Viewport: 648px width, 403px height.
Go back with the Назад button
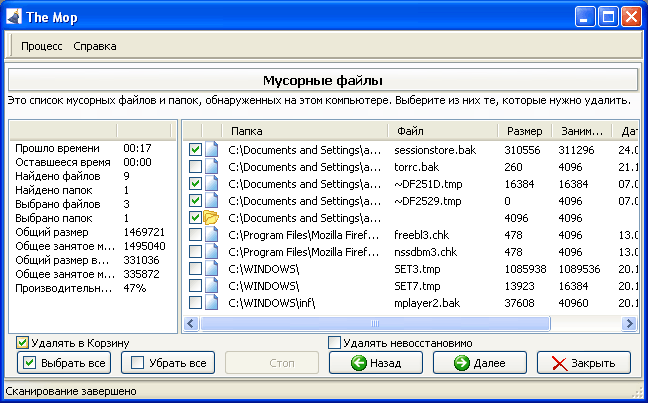click(376, 363)
